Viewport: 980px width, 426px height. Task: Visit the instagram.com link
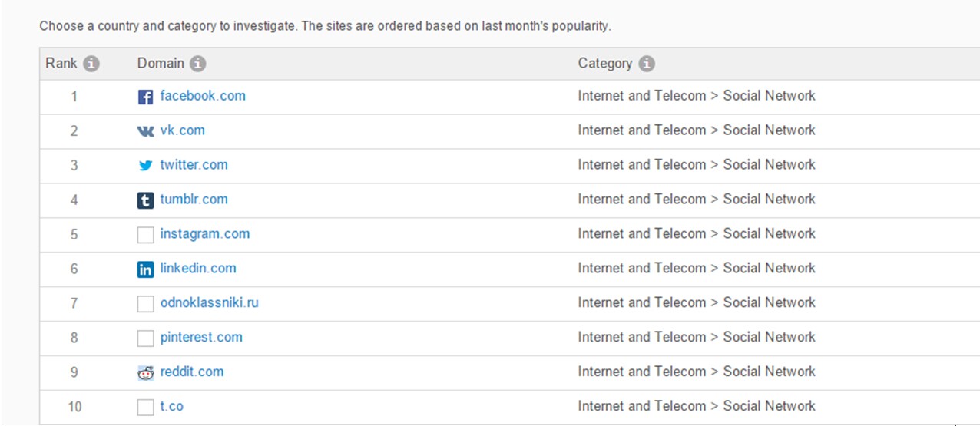(204, 234)
